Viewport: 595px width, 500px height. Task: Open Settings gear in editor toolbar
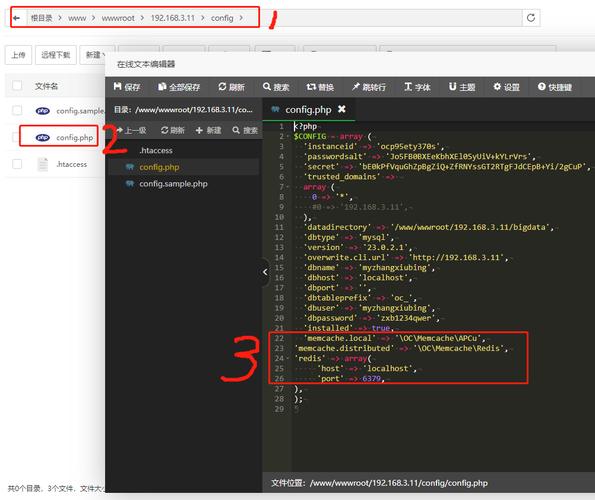[x=506, y=87]
